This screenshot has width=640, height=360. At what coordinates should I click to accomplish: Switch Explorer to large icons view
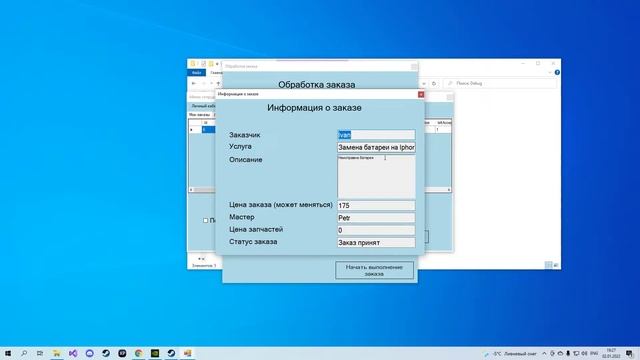tap(556, 265)
